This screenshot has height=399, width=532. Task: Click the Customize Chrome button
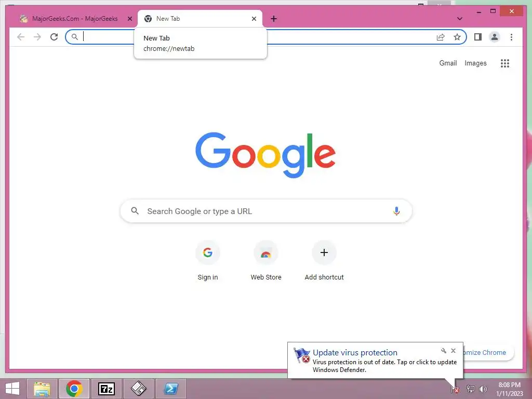pos(488,353)
